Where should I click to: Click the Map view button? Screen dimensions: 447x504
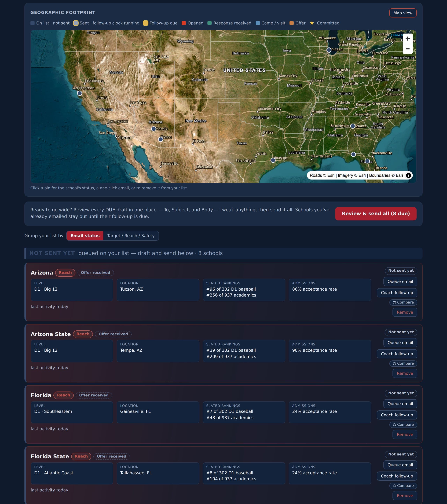[403, 13]
